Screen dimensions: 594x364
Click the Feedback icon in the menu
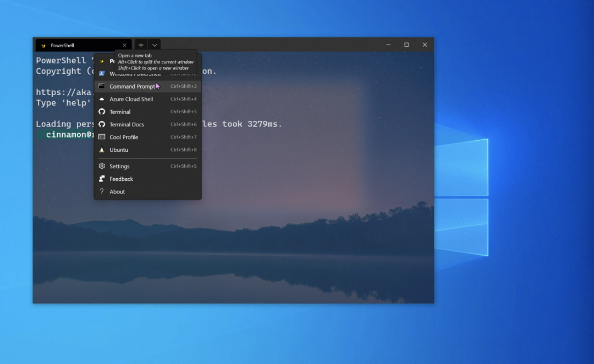(x=102, y=179)
